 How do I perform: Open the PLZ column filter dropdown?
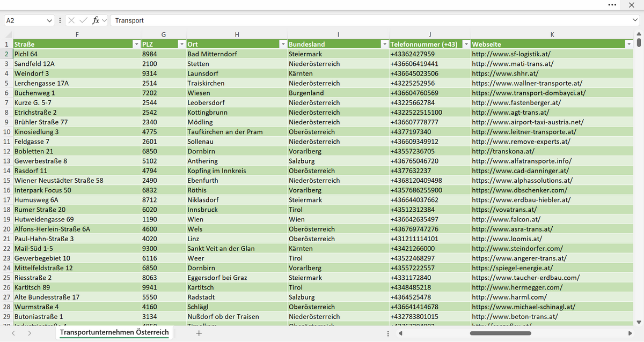coord(181,44)
